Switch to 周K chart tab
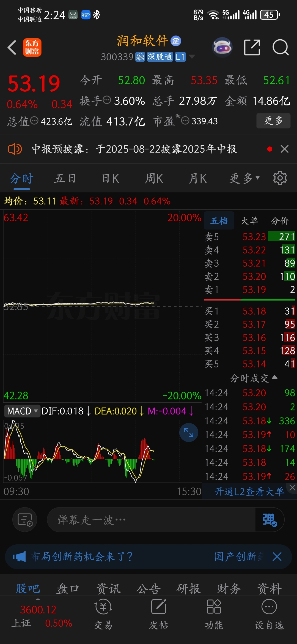Viewport: 297px width, 644px height. (x=154, y=179)
